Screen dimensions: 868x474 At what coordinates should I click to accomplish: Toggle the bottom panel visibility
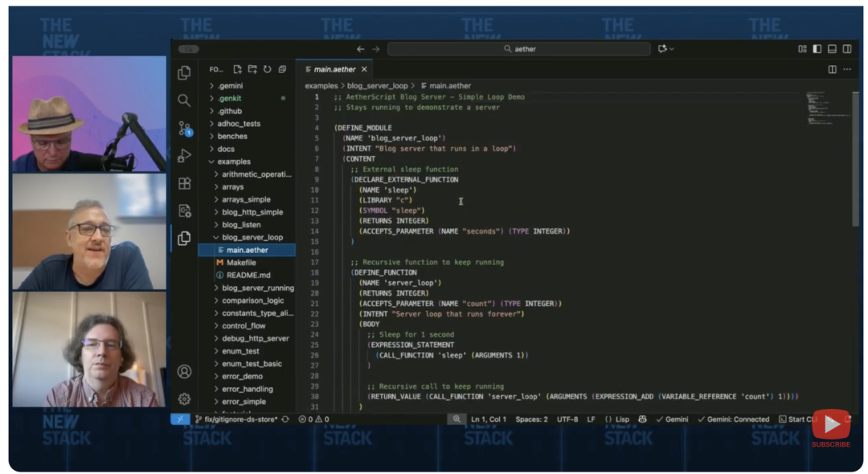click(x=832, y=49)
